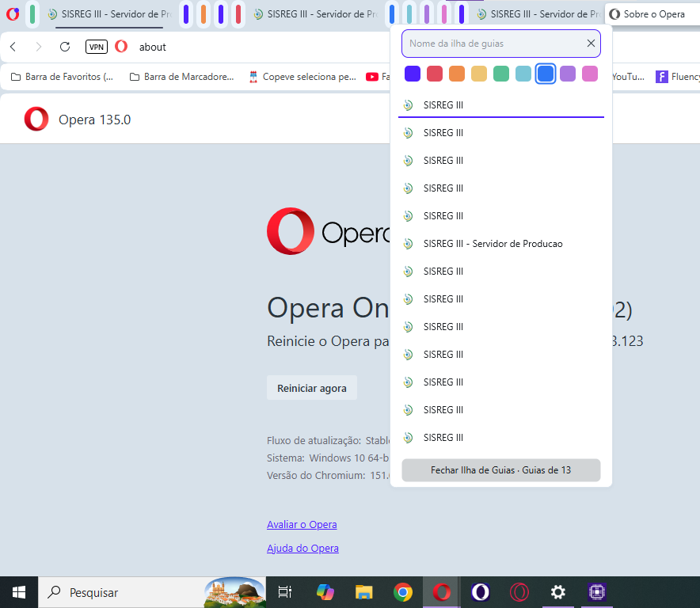Choose the purple island color
Viewport: 700px width, 608px height.
pyautogui.click(x=568, y=74)
